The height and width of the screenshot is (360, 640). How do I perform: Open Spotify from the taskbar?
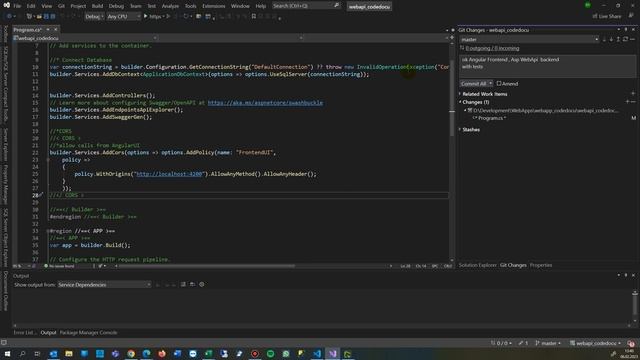click(x=270, y=353)
